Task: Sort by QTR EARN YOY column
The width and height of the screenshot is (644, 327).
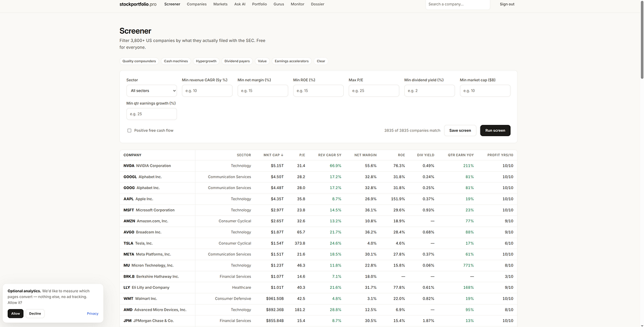Action: click(x=460, y=155)
